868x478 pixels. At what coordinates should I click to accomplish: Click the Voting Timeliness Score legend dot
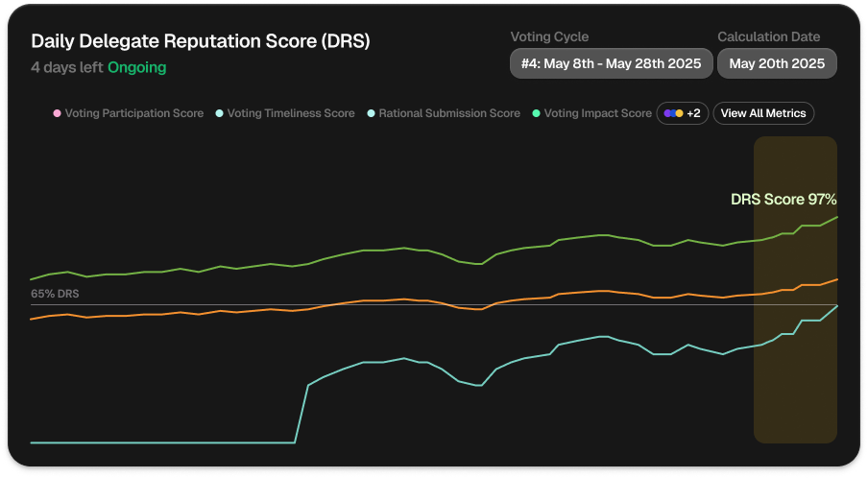222,113
